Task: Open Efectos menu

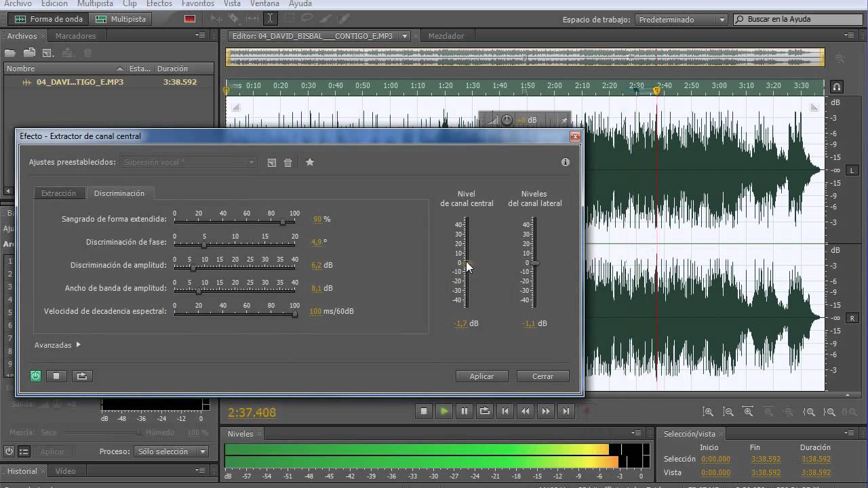Action: coord(159,3)
